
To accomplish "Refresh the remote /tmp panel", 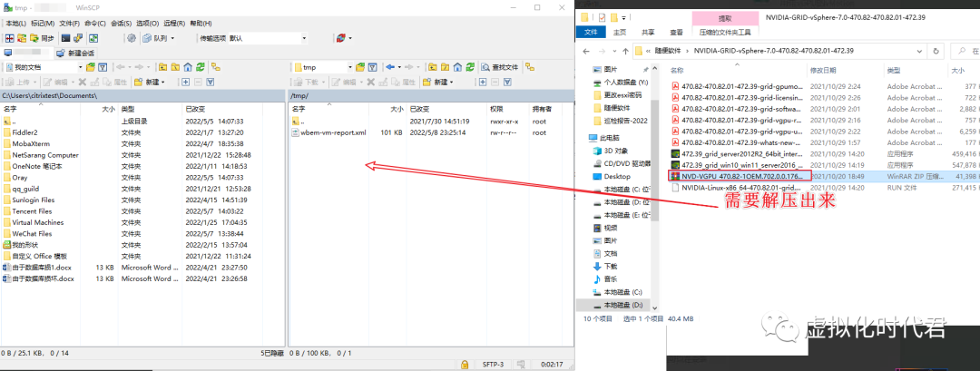I will point(470,67).
